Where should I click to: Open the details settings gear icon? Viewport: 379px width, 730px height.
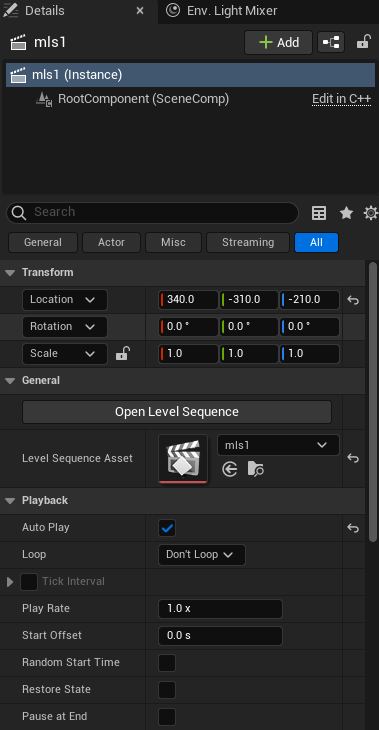pos(371,213)
